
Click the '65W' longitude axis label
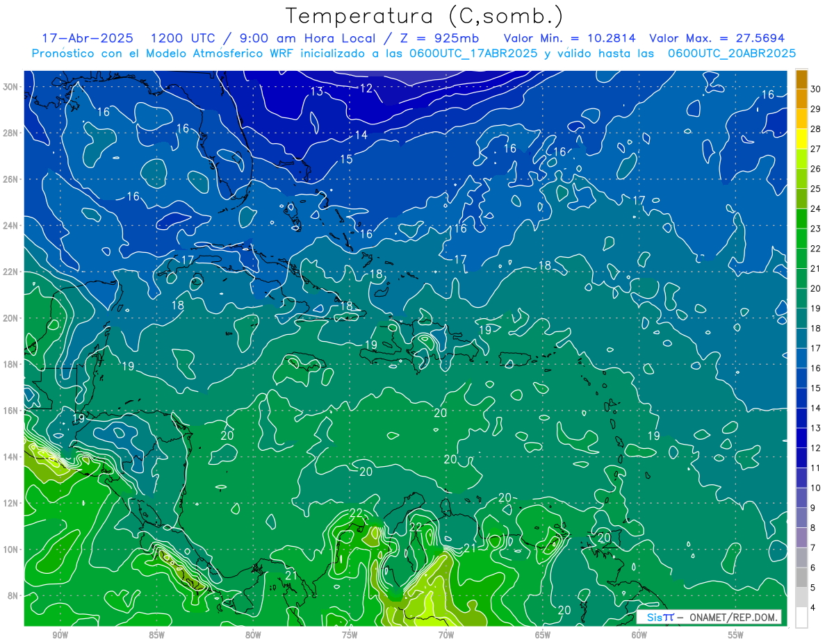543,635
